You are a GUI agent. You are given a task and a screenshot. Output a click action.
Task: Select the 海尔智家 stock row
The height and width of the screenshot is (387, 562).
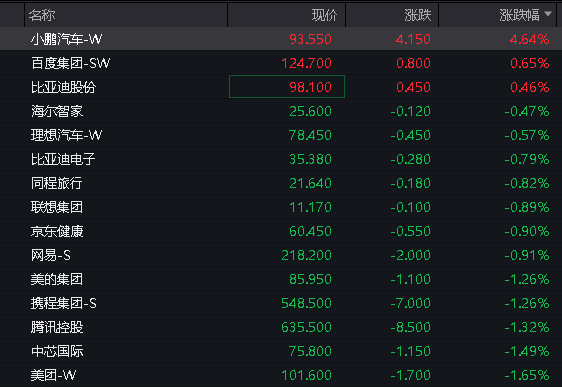pos(281,111)
